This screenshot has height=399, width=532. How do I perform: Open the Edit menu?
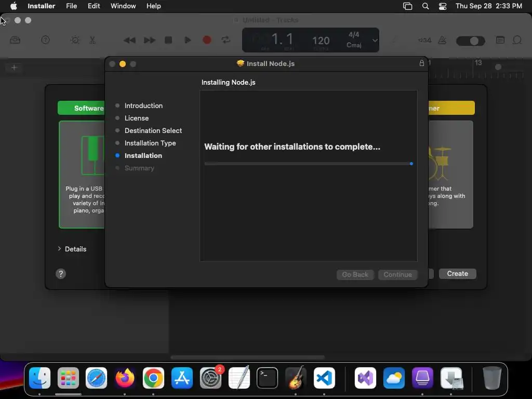[94, 6]
